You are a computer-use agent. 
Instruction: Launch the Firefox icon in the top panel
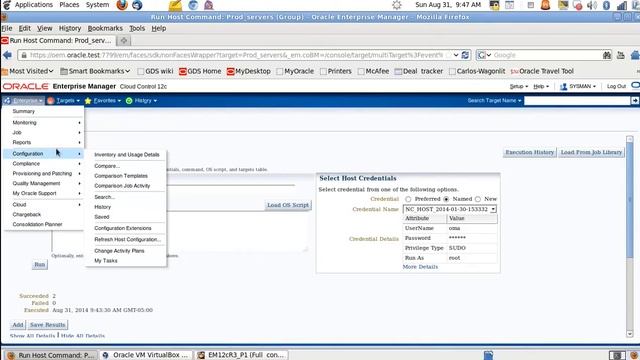tap(122, 5)
